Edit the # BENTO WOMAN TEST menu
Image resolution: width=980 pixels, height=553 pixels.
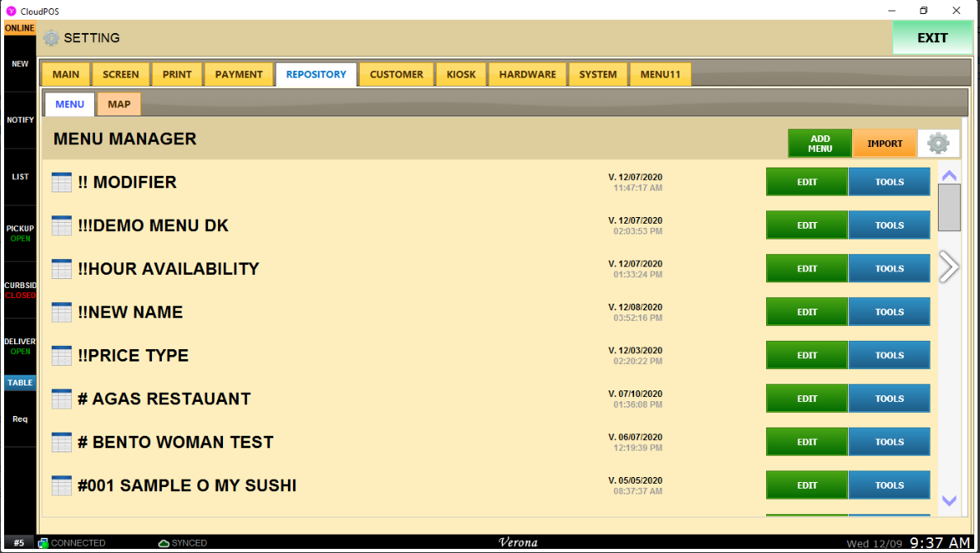tap(807, 442)
